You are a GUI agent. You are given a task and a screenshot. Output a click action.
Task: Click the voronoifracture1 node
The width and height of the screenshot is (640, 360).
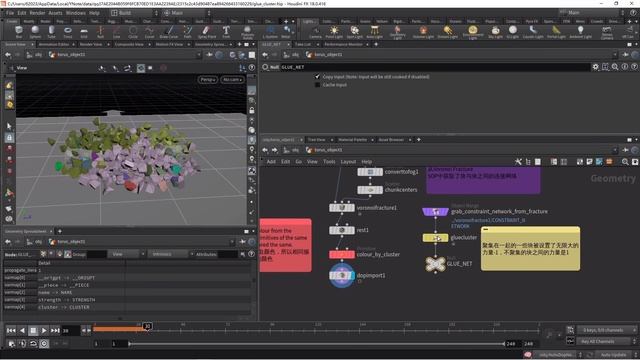tap(342, 208)
